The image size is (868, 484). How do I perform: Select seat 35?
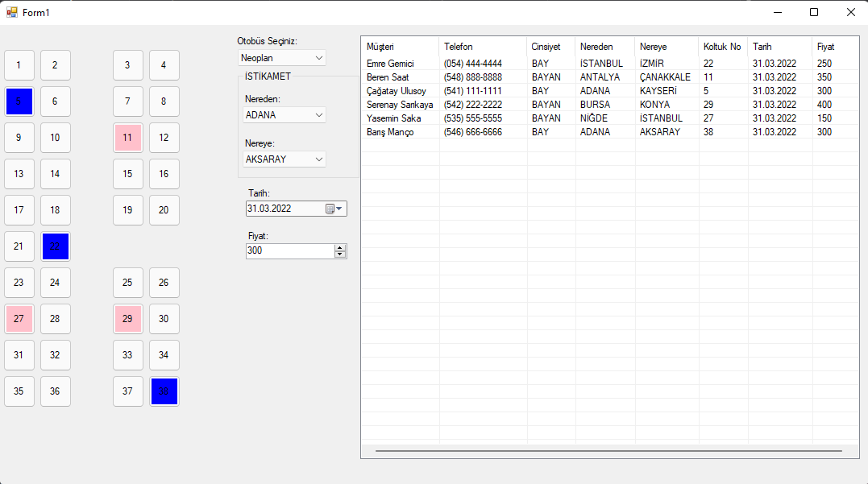pyautogui.click(x=19, y=391)
